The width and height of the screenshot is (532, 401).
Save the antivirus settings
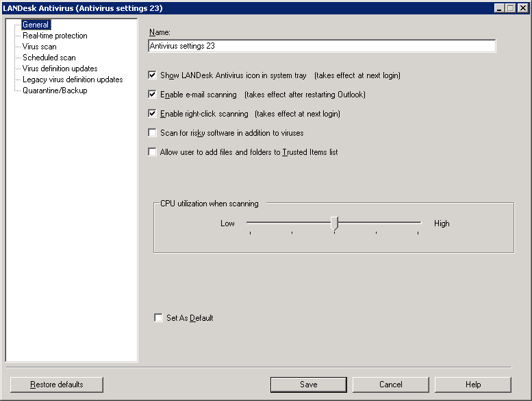[x=309, y=385]
